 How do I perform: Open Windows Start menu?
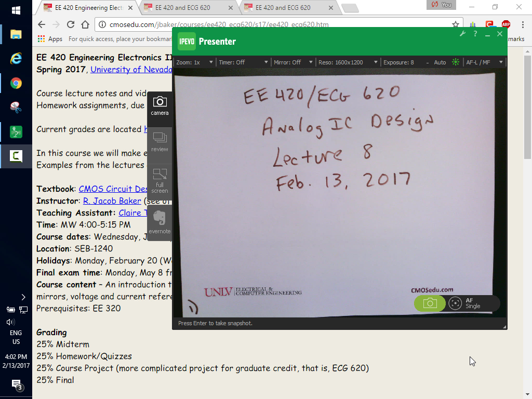16,10
